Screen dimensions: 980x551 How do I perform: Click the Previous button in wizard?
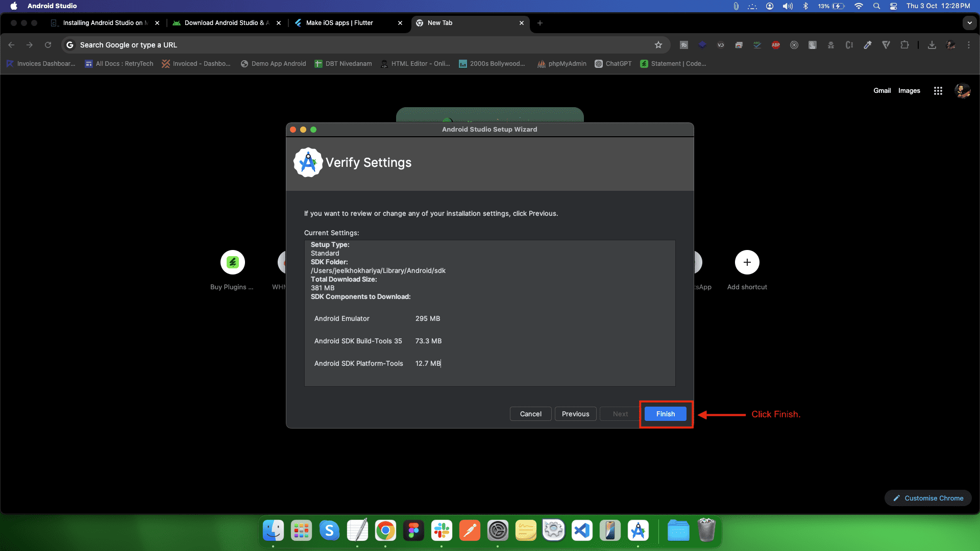coord(575,414)
